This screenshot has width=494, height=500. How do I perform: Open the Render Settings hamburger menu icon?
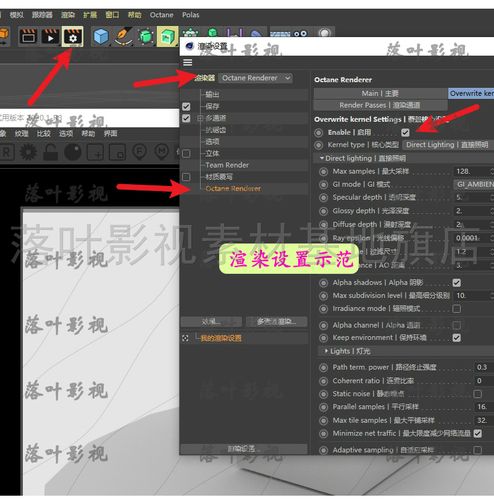[x=188, y=63]
